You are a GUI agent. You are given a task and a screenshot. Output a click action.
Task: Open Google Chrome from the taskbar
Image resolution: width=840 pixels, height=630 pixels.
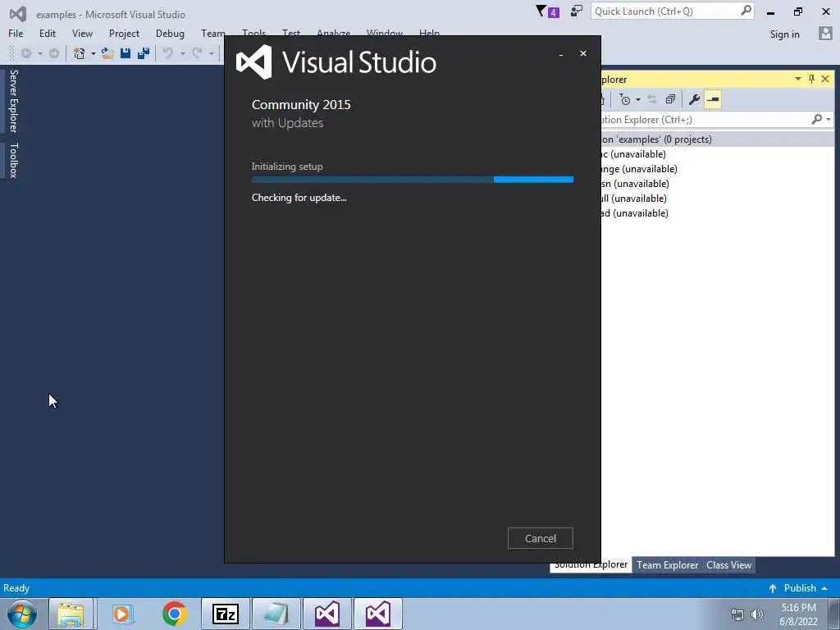click(x=174, y=614)
